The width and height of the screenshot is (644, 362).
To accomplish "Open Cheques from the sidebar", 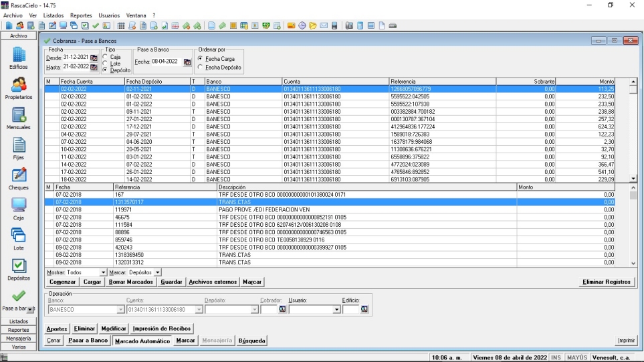I will [19, 179].
